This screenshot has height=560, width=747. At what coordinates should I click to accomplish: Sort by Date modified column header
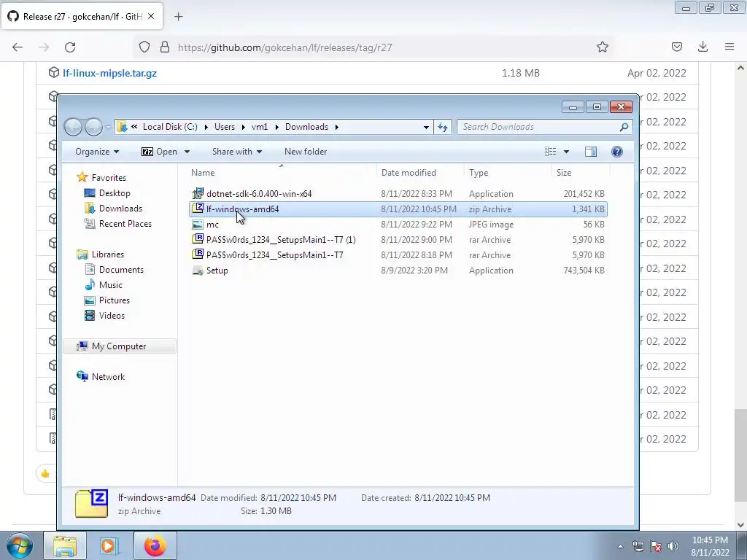pos(409,172)
